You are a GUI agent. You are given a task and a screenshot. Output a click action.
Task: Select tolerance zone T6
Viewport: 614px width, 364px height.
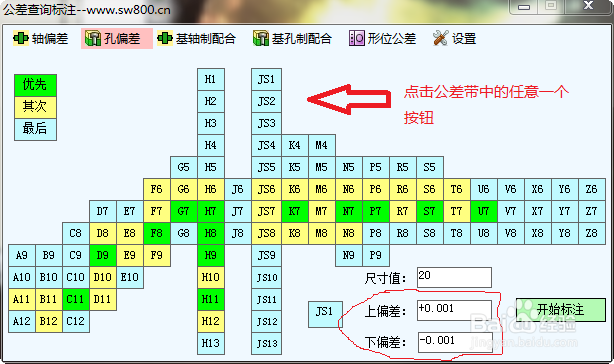click(457, 189)
